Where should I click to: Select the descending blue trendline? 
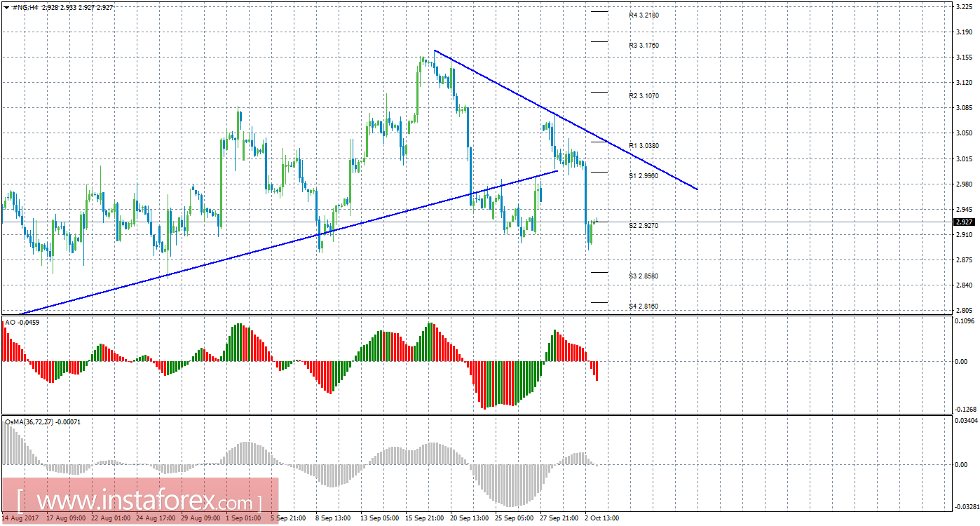566,120
